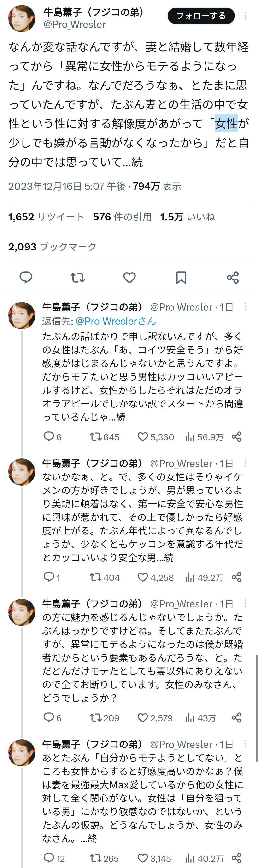Open more options menu on main tweet

[x=246, y=16]
